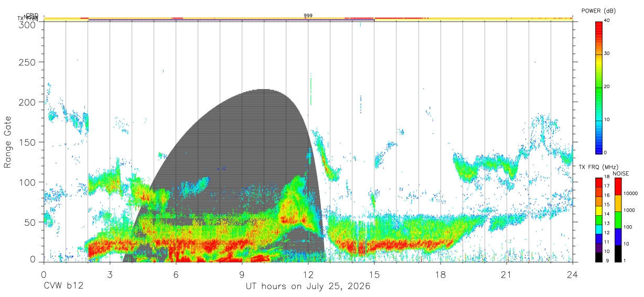Click the Range Gate y-axis title
644x297 pixels.
point(8,142)
